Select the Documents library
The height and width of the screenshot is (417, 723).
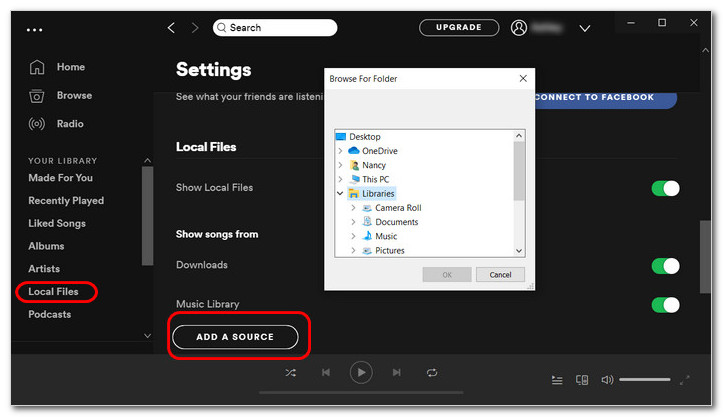(397, 222)
